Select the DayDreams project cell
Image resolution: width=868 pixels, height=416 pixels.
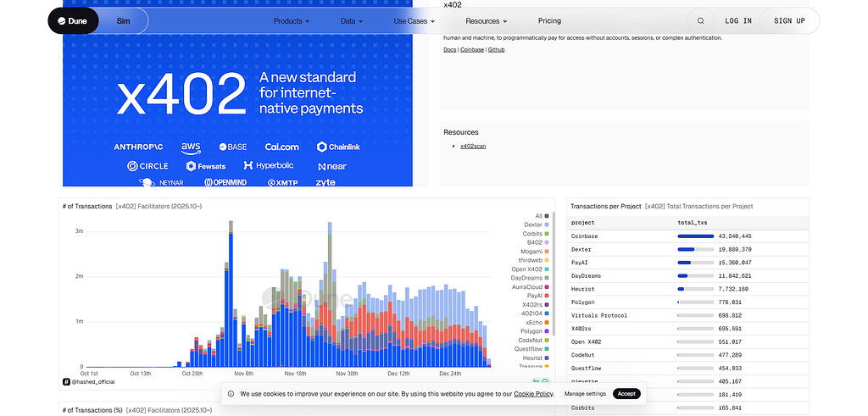pyautogui.click(x=587, y=276)
